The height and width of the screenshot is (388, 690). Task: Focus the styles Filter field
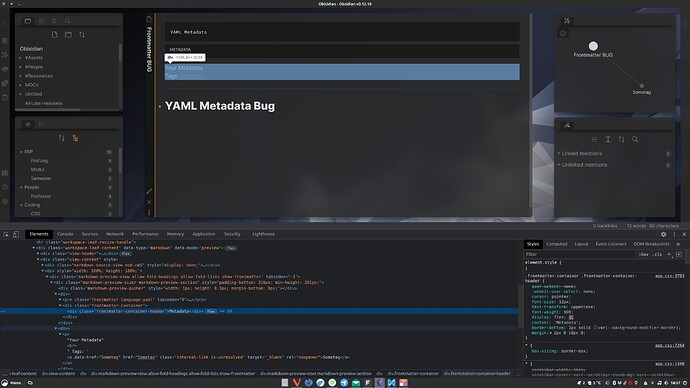coord(580,254)
